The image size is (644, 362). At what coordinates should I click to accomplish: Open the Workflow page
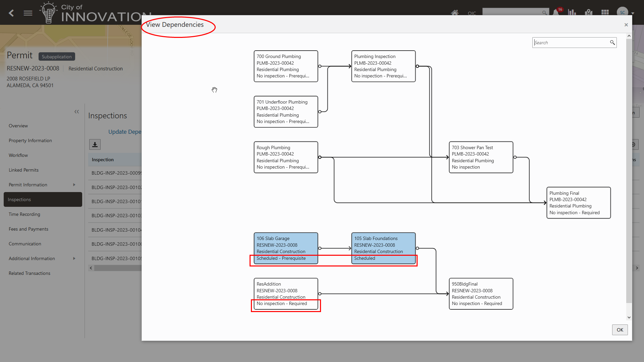tap(18, 155)
